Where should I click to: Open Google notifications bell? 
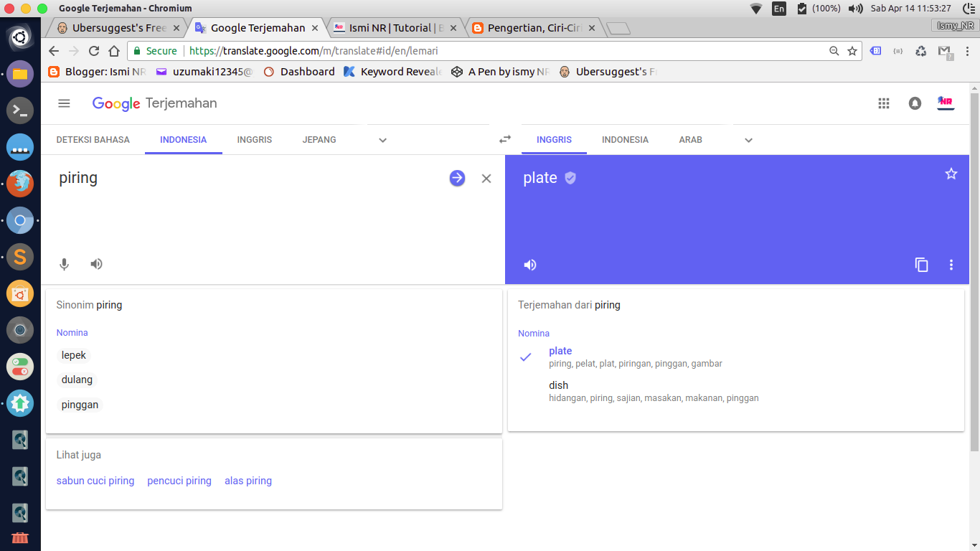tap(915, 103)
